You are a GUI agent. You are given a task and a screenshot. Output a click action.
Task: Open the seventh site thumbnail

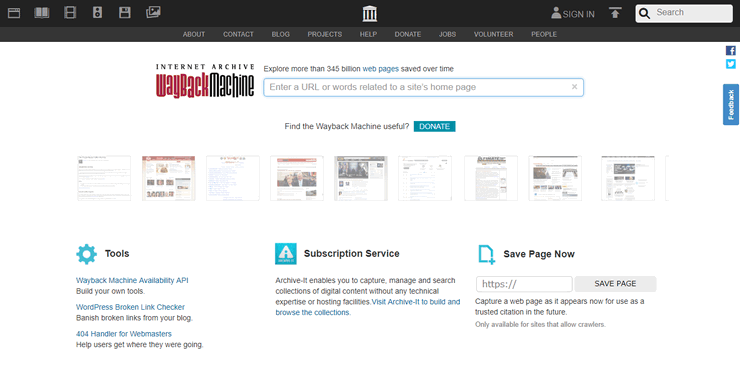491,178
